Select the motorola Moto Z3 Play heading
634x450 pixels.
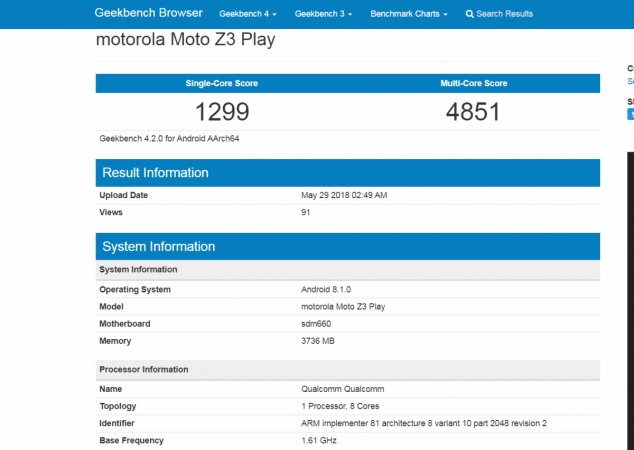tap(186, 40)
